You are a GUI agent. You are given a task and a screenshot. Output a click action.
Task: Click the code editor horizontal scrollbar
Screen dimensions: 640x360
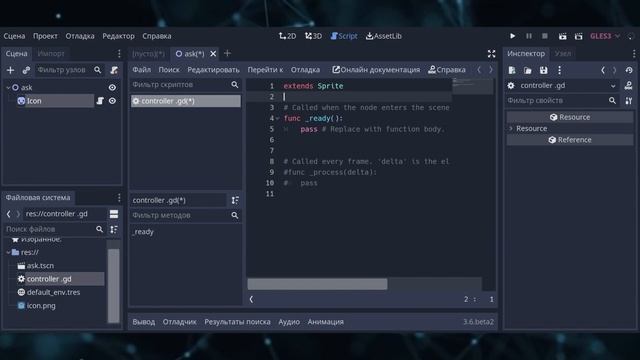tap(318, 284)
